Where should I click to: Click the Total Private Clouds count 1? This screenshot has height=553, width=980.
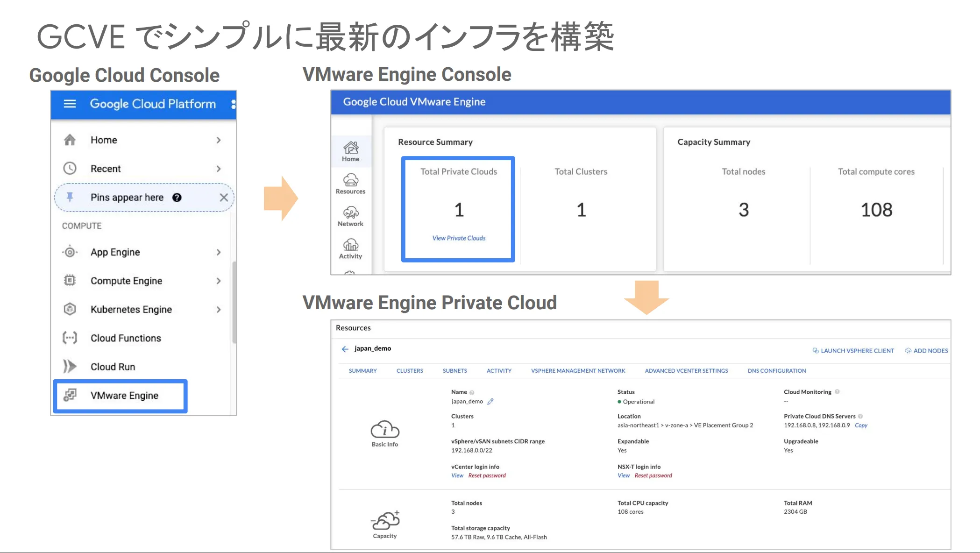[x=459, y=210]
